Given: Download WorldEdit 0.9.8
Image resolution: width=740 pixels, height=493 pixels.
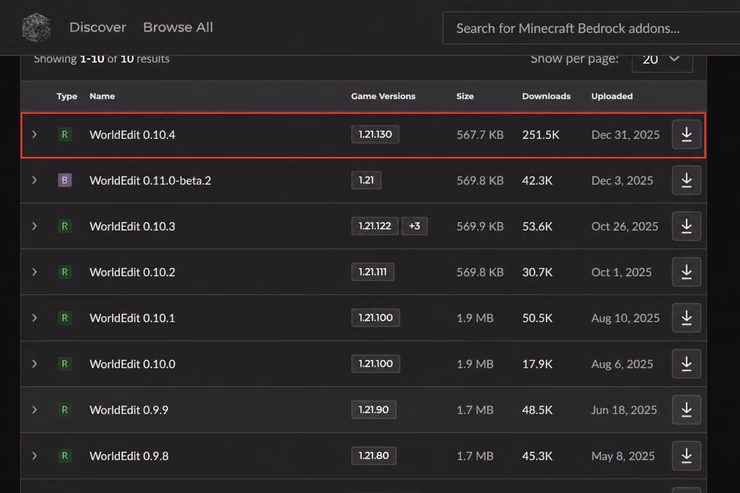Looking at the screenshot, I should coord(686,456).
